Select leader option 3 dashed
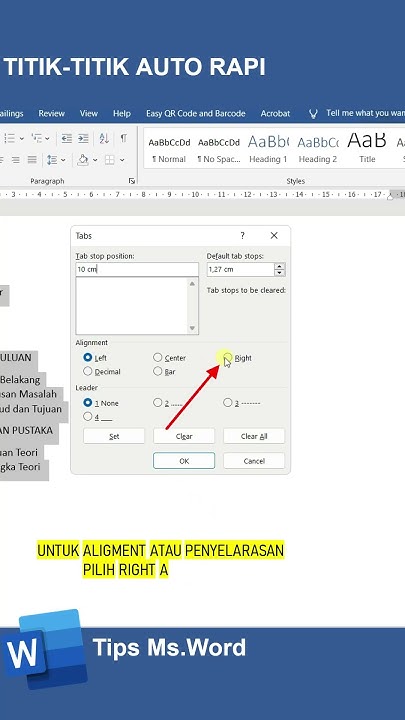Screen dimensions: 405x720 coord(228,403)
